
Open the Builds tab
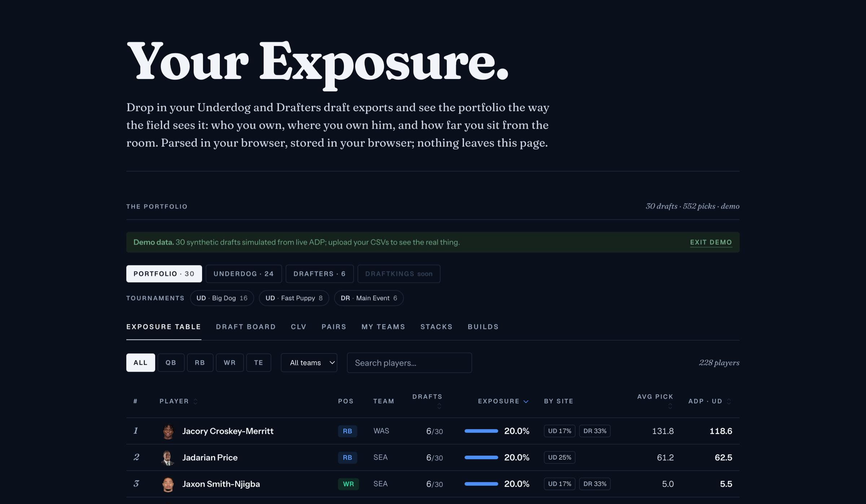(483, 327)
